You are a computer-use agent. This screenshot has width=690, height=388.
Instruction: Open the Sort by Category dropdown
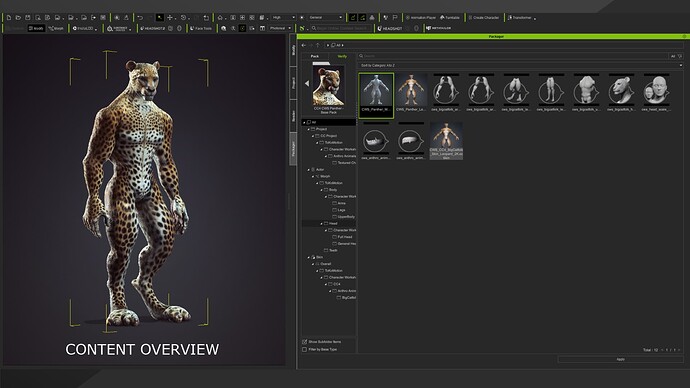point(521,65)
